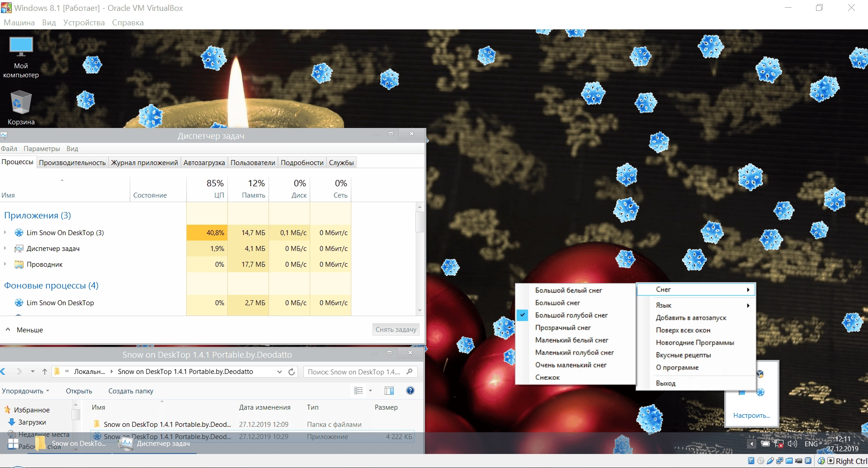Select Прозрачный снег option

pos(575,328)
